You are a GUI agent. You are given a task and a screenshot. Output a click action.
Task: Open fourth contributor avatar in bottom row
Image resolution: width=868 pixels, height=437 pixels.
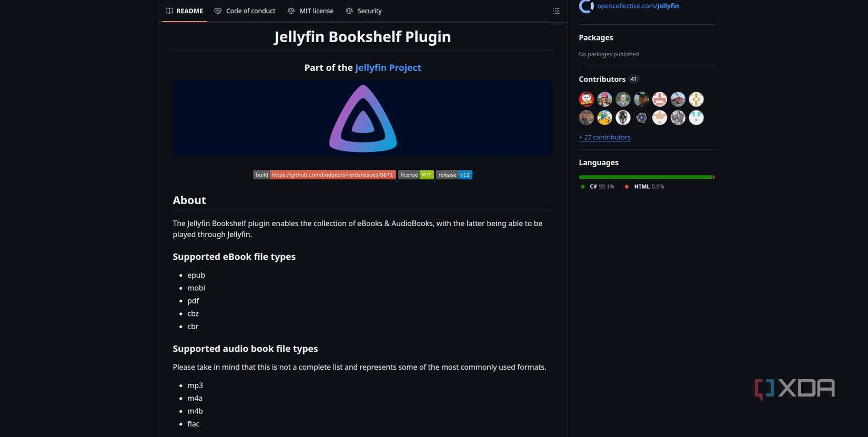641,117
